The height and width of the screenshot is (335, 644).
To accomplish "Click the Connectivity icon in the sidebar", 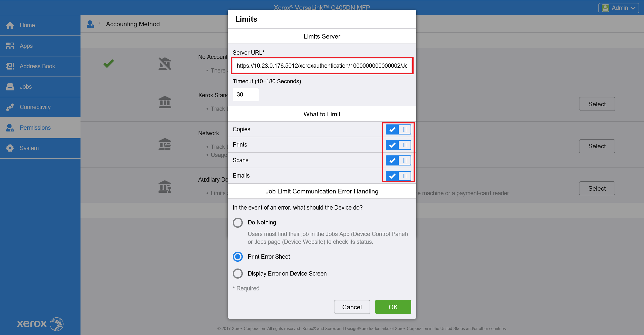I will pos(10,107).
